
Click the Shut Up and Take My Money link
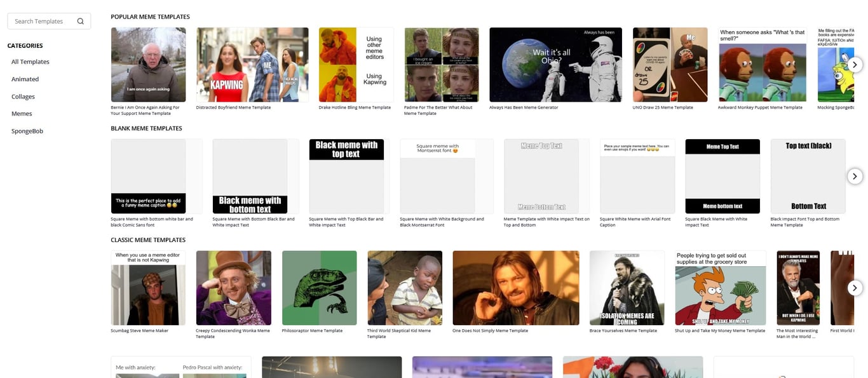pyautogui.click(x=720, y=331)
